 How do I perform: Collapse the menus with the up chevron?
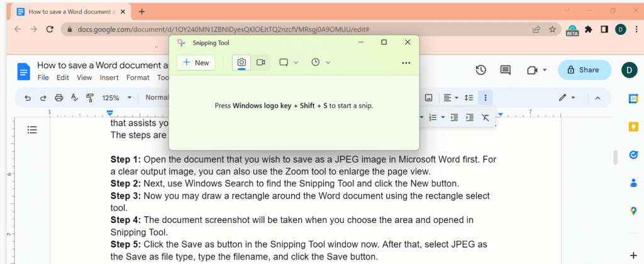point(597,98)
